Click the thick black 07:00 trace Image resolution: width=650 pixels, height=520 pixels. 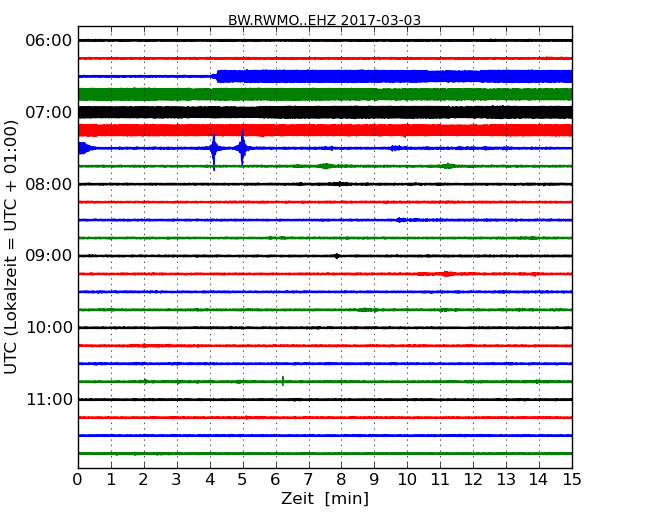click(x=325, y=112)
